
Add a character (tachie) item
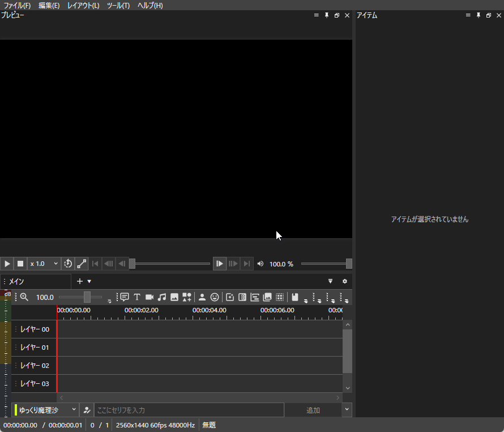pyautogui.click(x=202, y=297)
